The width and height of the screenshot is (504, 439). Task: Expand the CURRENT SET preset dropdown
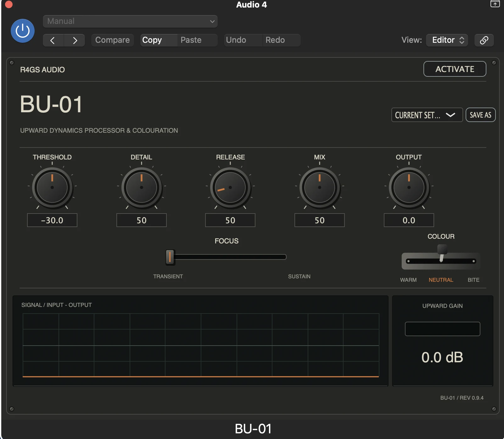pyautogui.click(x=427, y=115)
